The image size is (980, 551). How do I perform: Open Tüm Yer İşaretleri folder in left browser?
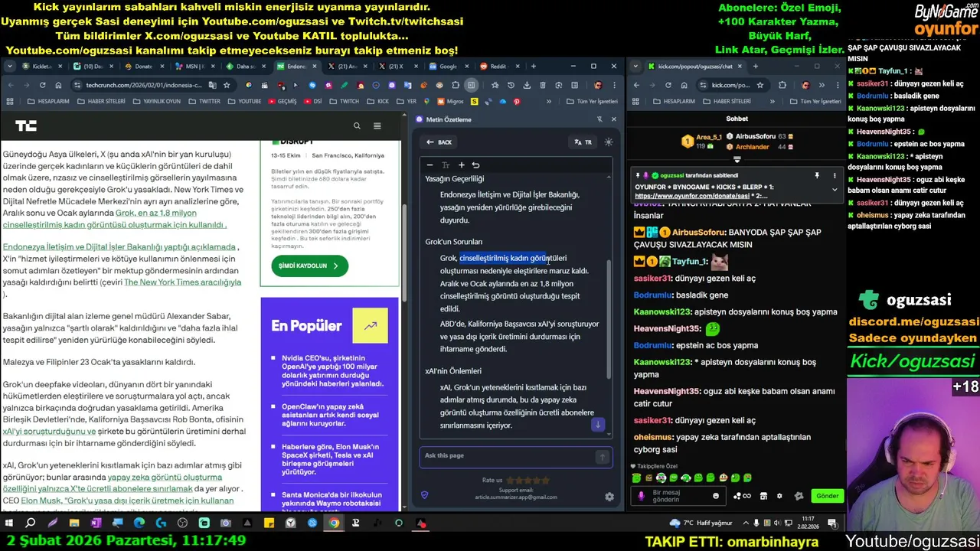(592, 101)
